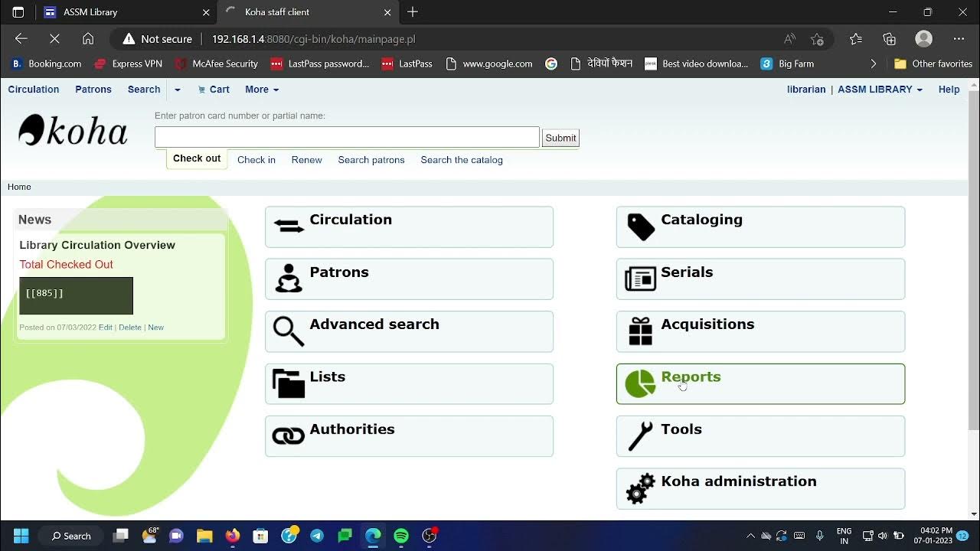Image resolution: width=980 pixels, height=551 pixels.
Task: Select the Check out tab
Action: 197,158
